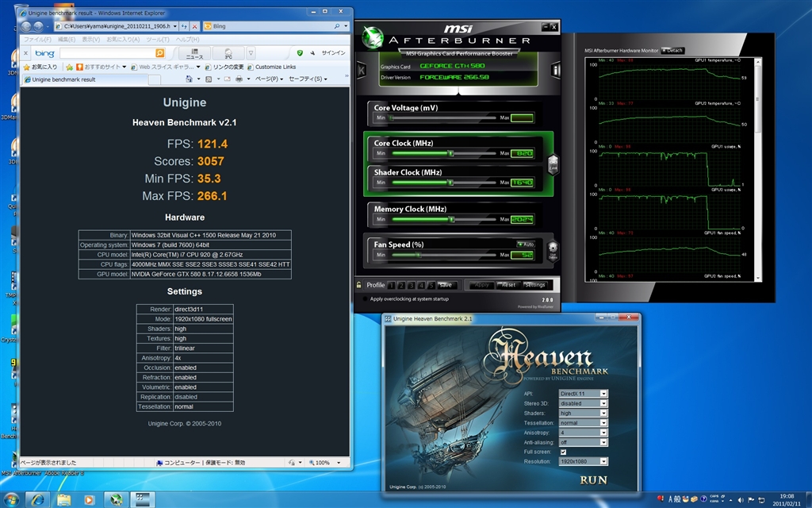Click the Afterburner information 'i' icon
812x508 pixels.
(x=555, y=71)
